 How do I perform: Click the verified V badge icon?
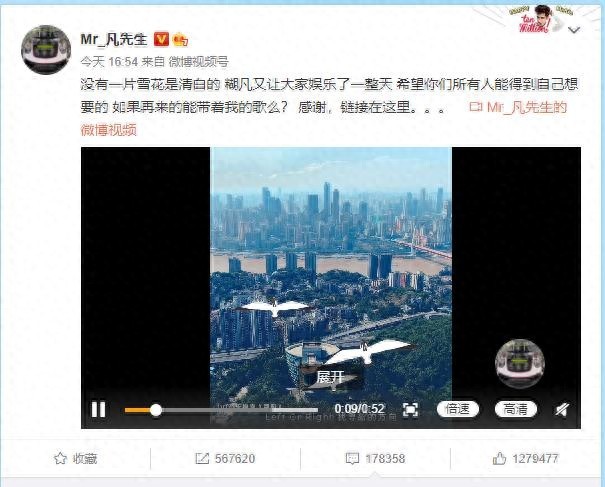tap(161, 39)
